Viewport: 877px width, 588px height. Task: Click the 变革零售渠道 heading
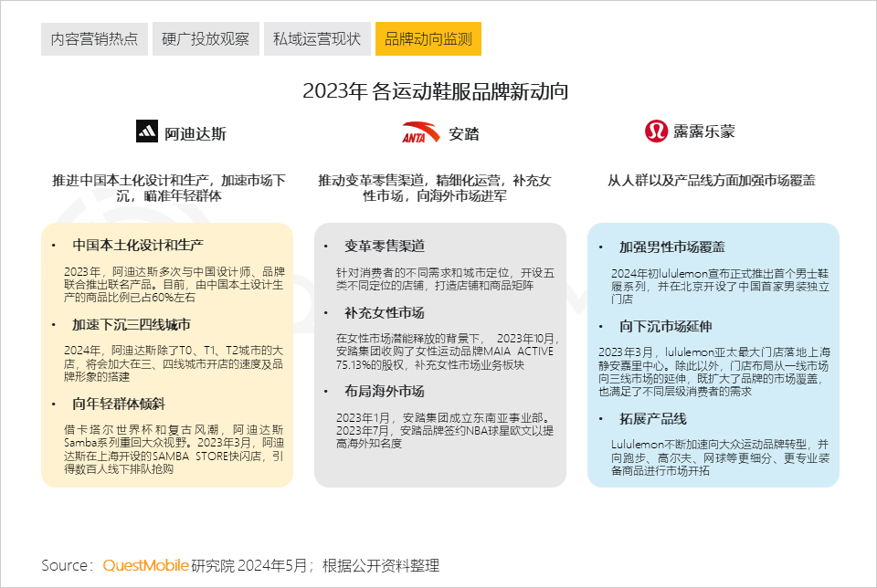tap(385, 247)
